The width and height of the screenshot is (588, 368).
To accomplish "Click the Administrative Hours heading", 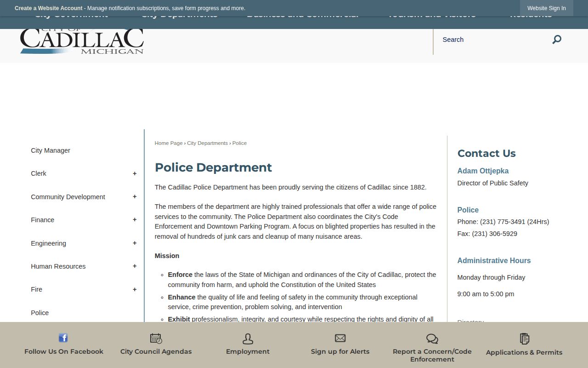I will coord(494,260).
